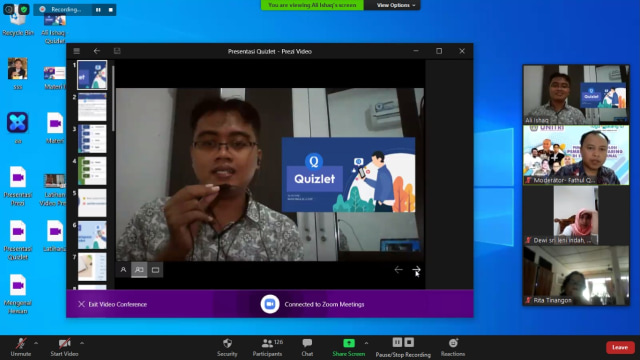Expand audio options arrow next to Unmute
Image resolution: width=640 pixels, height=360 pixels.
pyautogui.click(x=36, y=343)
